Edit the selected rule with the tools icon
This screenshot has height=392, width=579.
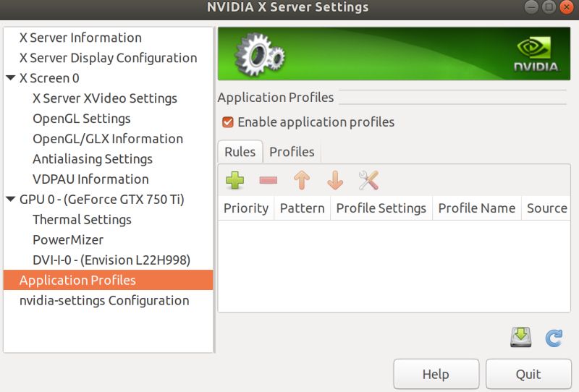pyautogui.click(x=368, y=180)
